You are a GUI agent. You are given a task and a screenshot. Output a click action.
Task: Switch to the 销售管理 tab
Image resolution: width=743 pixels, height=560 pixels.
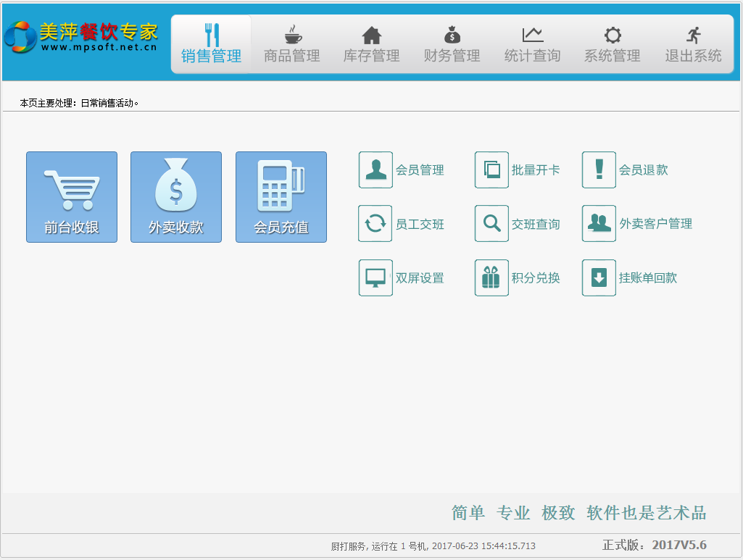pyautogui.click(x=212, y=44)
